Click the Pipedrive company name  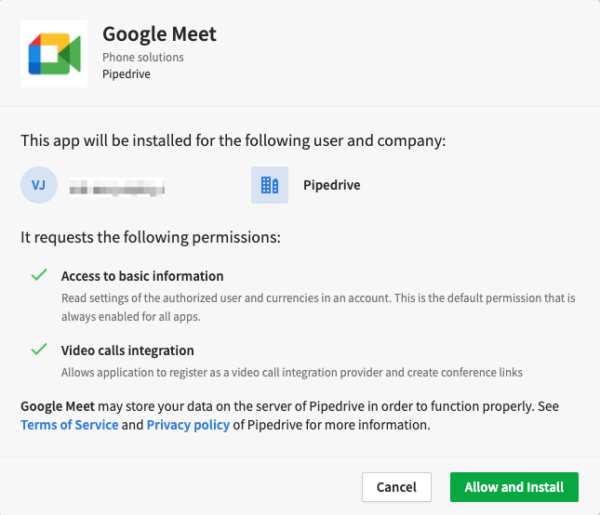(332, 185)
